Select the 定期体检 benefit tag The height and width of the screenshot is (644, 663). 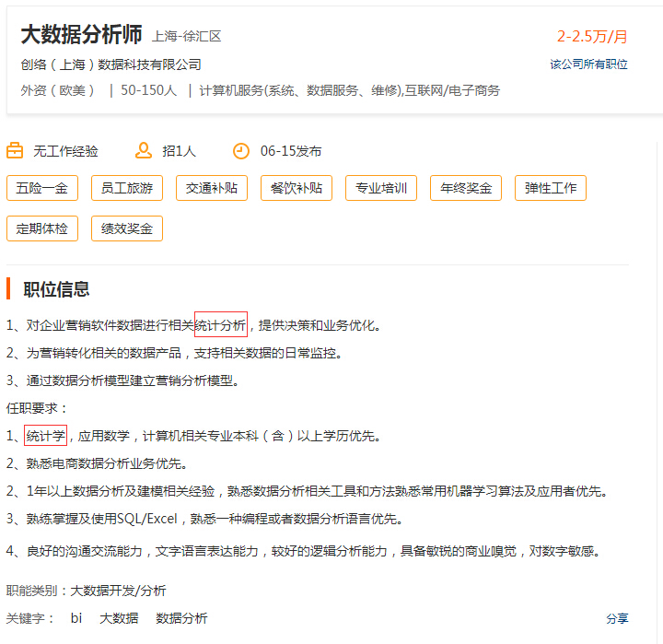42,228
